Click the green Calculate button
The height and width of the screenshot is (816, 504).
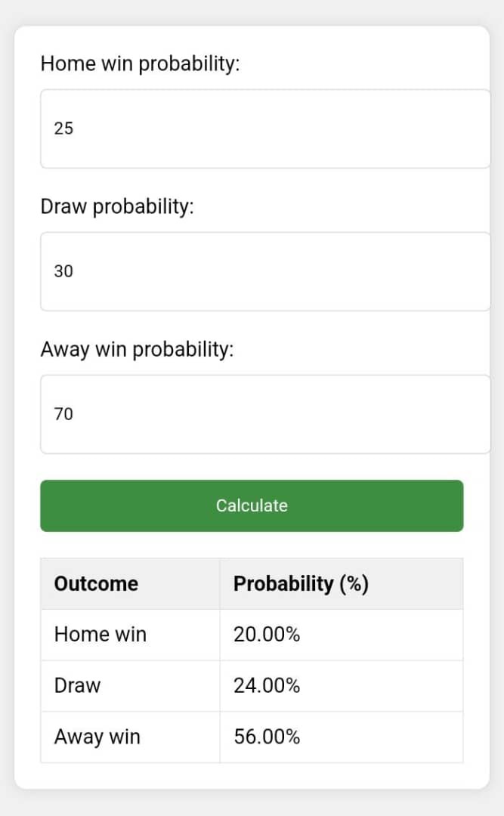click(252, 505)
